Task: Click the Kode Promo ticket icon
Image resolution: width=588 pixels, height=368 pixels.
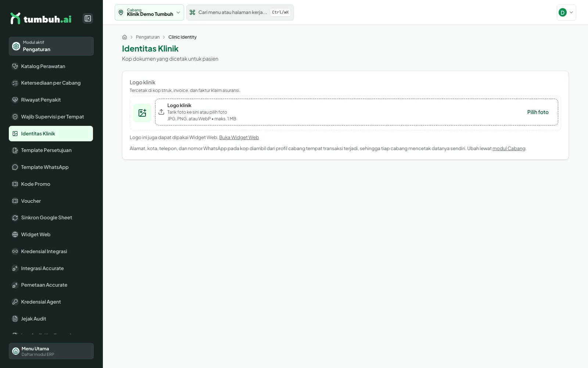Action: tap(15, 184)
